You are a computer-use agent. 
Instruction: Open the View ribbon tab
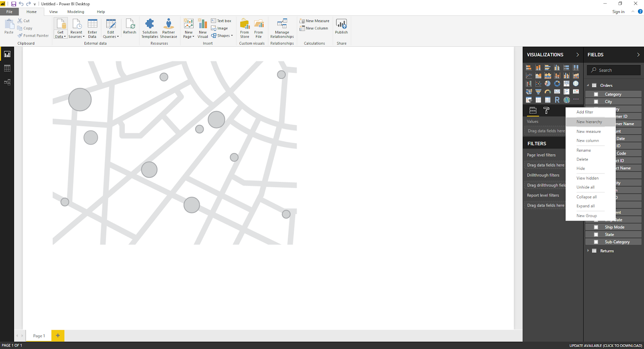54,12
